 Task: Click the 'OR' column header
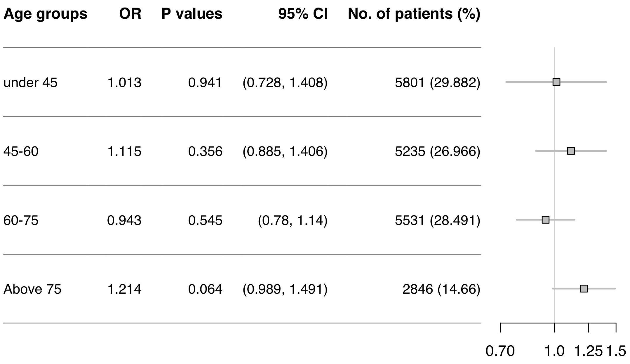130,14
